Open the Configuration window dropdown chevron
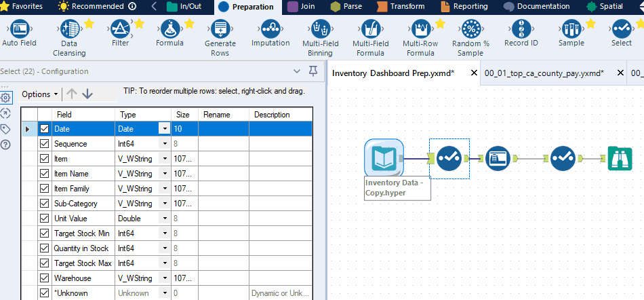 click(x=297, y=71)
